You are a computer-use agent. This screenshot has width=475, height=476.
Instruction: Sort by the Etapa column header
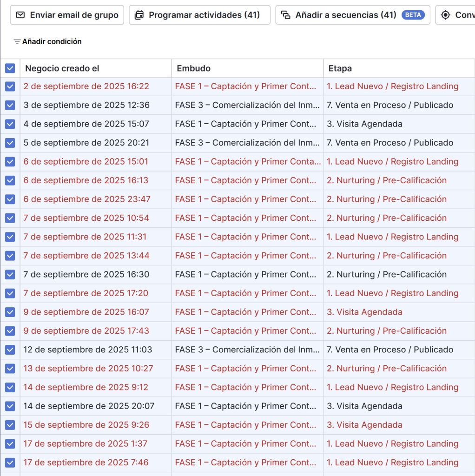coord(340,68)
